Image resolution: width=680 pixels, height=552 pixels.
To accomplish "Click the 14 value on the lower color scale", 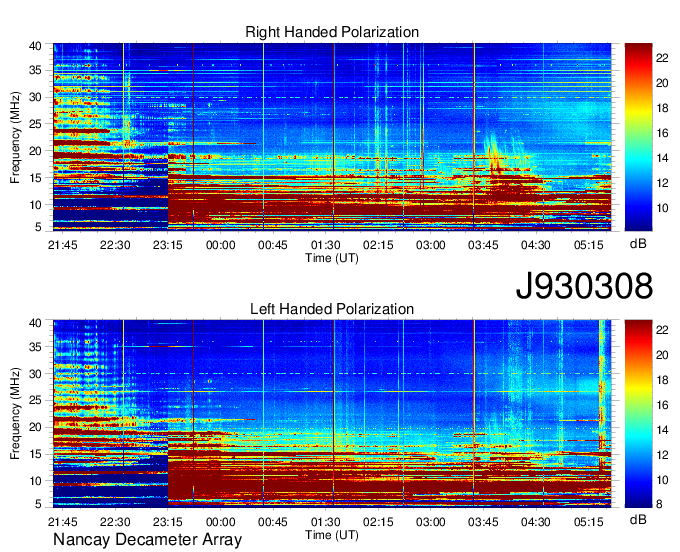I will [x=662, y=430].
